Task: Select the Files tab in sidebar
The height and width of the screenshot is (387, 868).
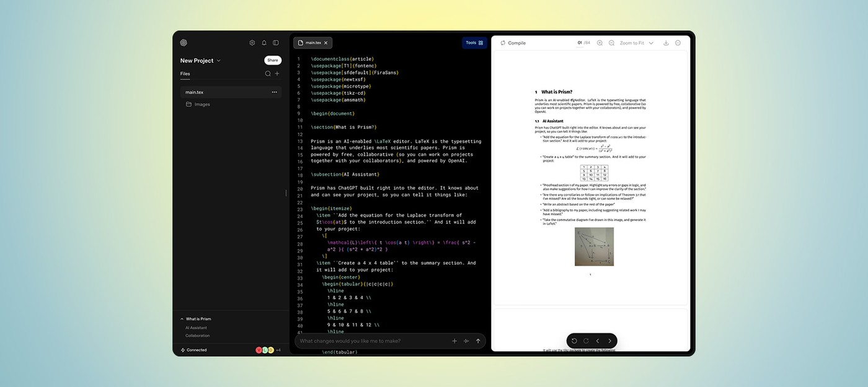Action: 185,74
